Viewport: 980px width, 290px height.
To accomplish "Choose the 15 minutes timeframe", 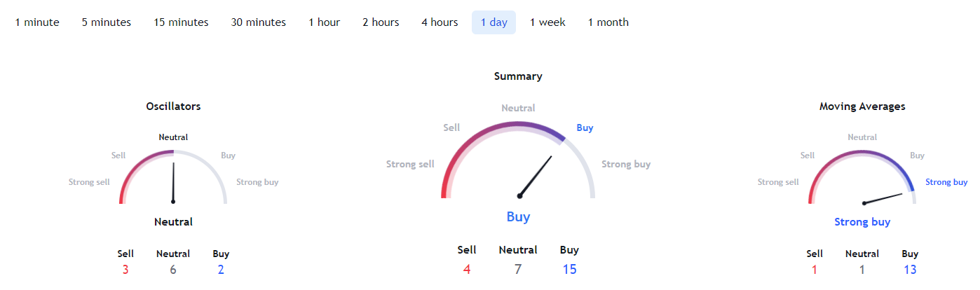I will [181, 22].
